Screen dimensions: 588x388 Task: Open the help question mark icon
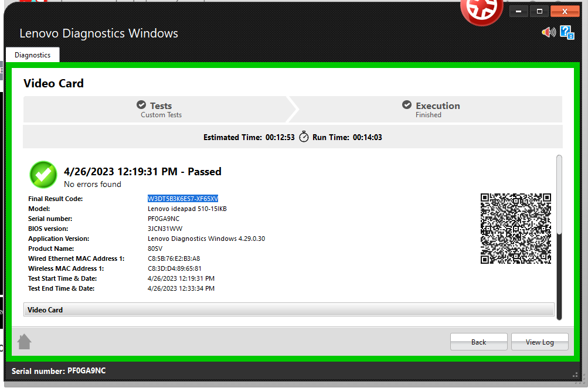[x=567, y=32]
